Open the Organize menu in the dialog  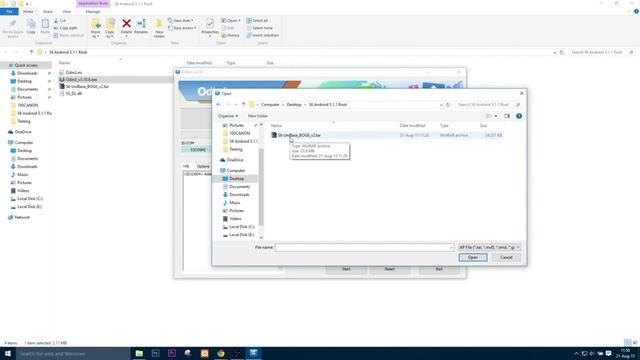(228, 116)
